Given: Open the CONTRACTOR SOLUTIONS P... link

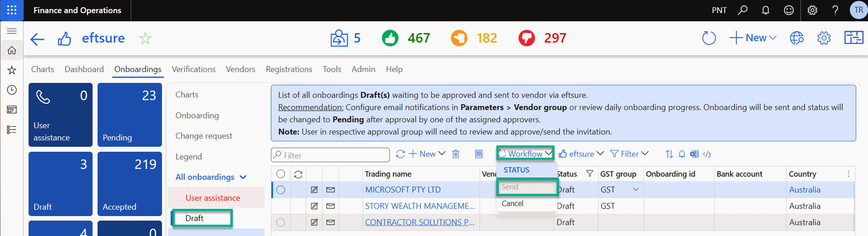Looking at the screenshot, I should click(420, 222).
